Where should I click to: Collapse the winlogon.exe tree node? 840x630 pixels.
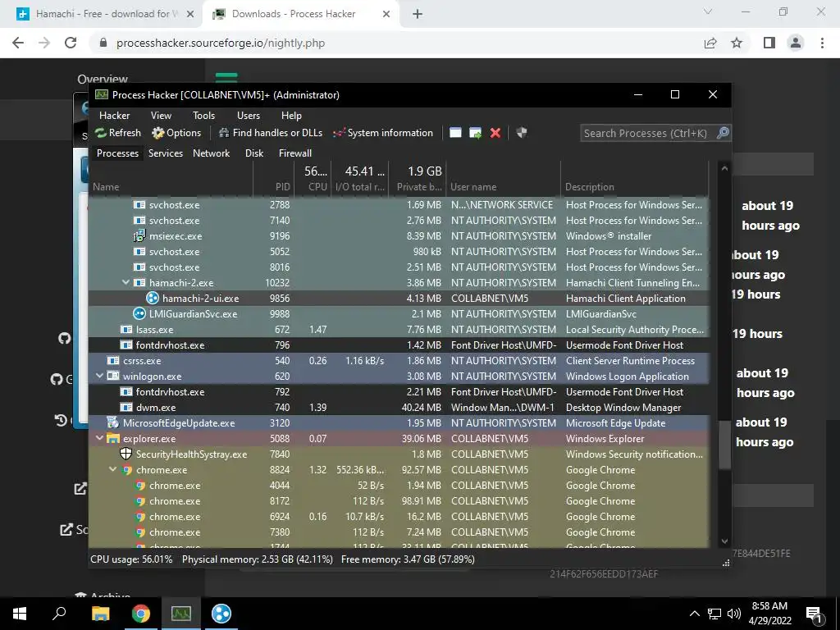coord(99,376)
